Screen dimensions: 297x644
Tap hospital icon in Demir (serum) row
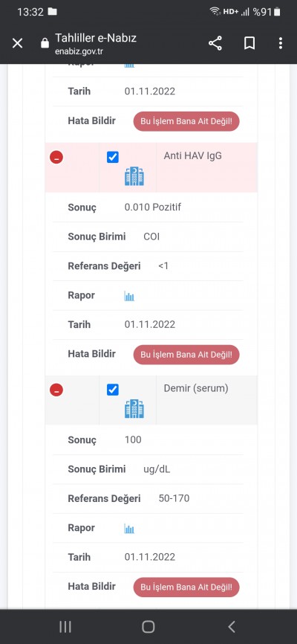point(134,409)
